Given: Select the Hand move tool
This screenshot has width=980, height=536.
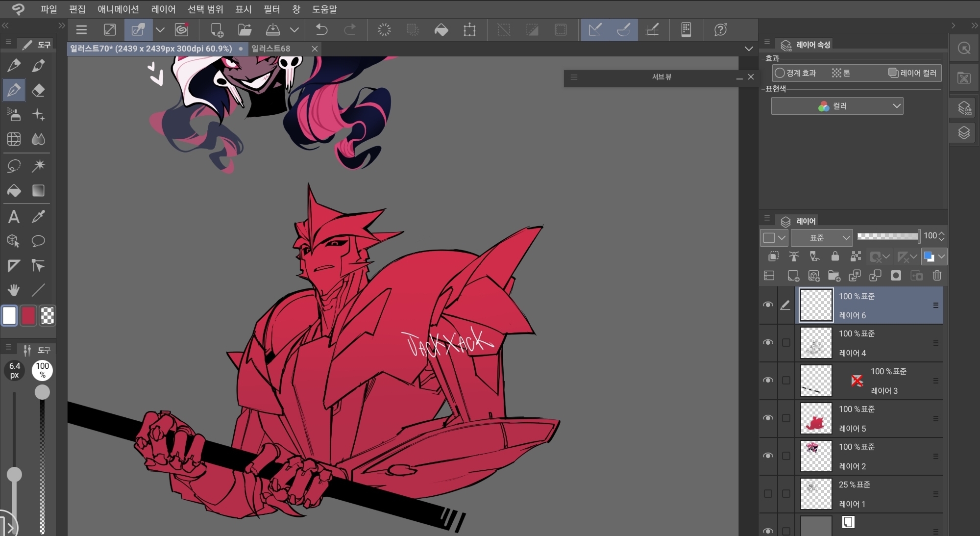Looking at the screenshot, I should pyautogui.click(x=14, y=290).
